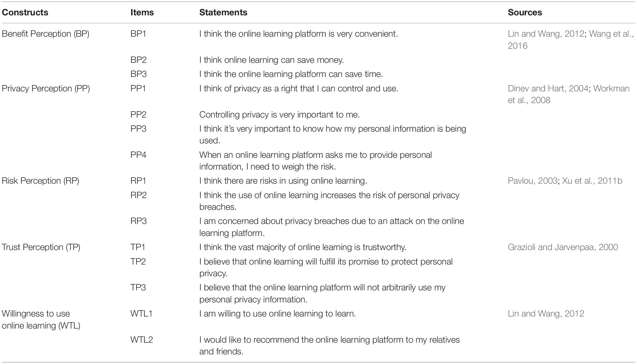Follow the Dinev and Hart, 2004 reference
The width and height of the screenshot is (637, 364).
[x=548, y=88]
